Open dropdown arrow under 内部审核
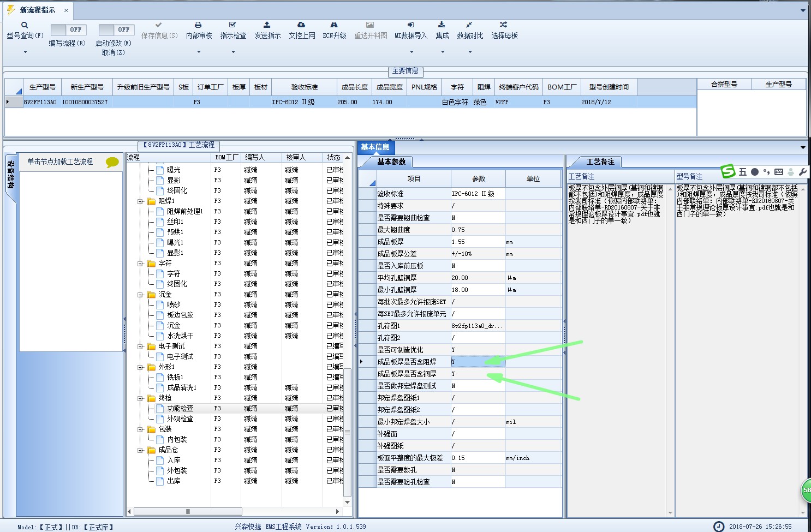The width and height of the screenshot is (811, 532). 199,52
